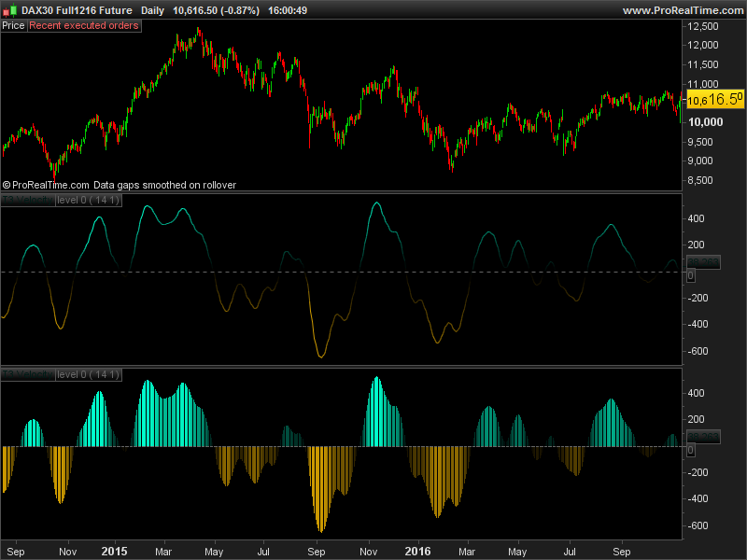Click the "2016" label on time axis

417,552
